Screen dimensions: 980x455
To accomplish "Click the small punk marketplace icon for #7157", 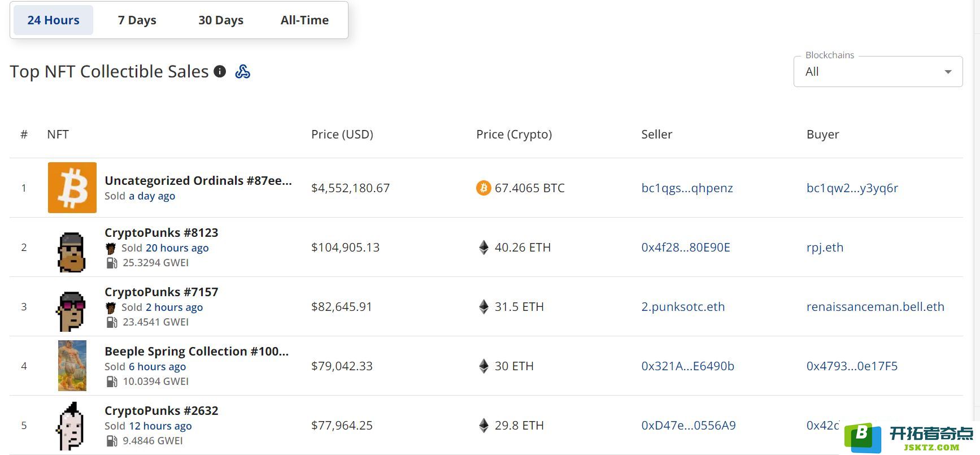I will coord(111,307).
